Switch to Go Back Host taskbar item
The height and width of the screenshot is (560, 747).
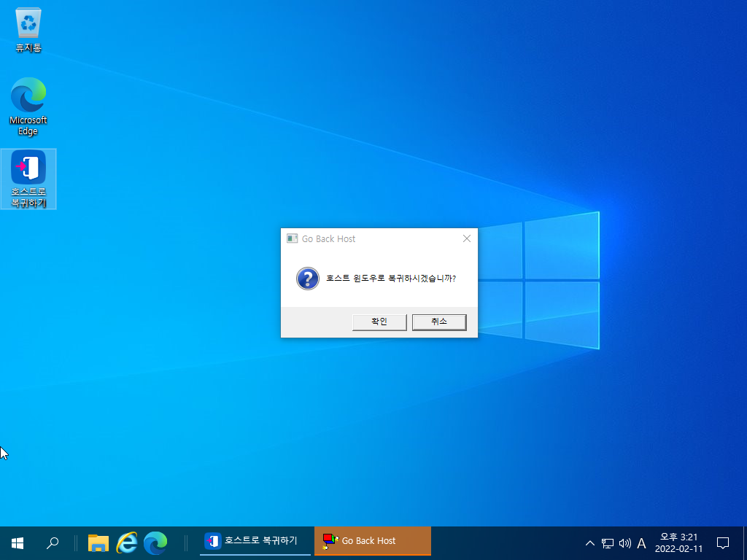pyautogui.click(x=373, y=541)
